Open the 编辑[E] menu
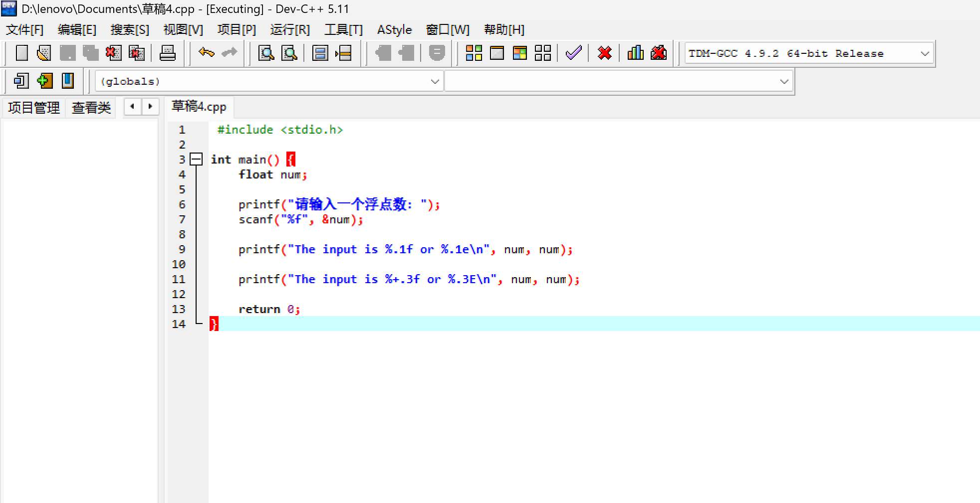Image resolution: width=980 pixels, height=503 pixels. pyautogui.click(x=77, y=30)
